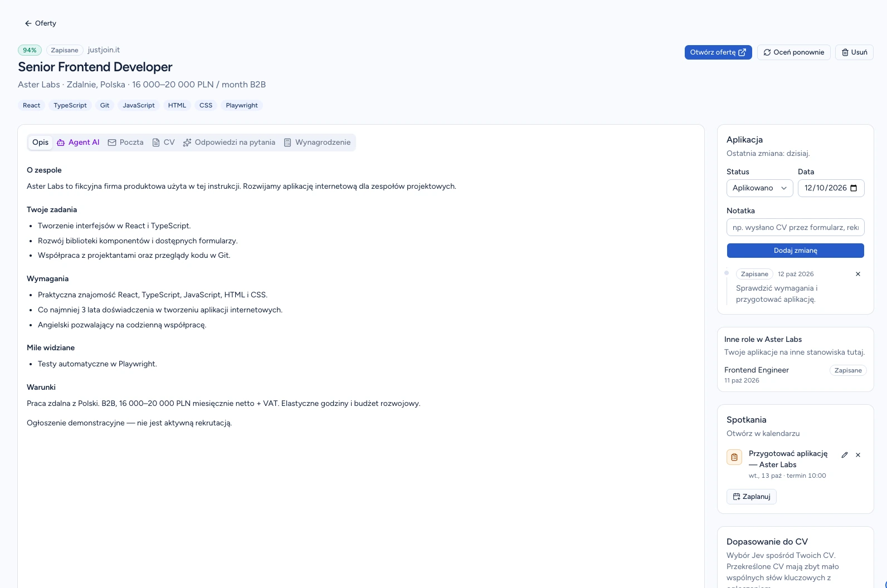Open the Poczta tab
The image size is (887, 588).
coord(125,143)
